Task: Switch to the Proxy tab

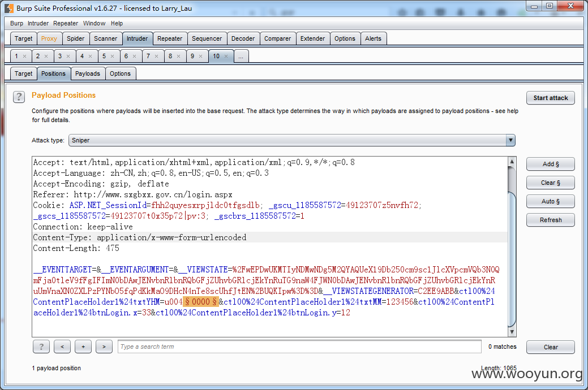Action: coord(49,38)
